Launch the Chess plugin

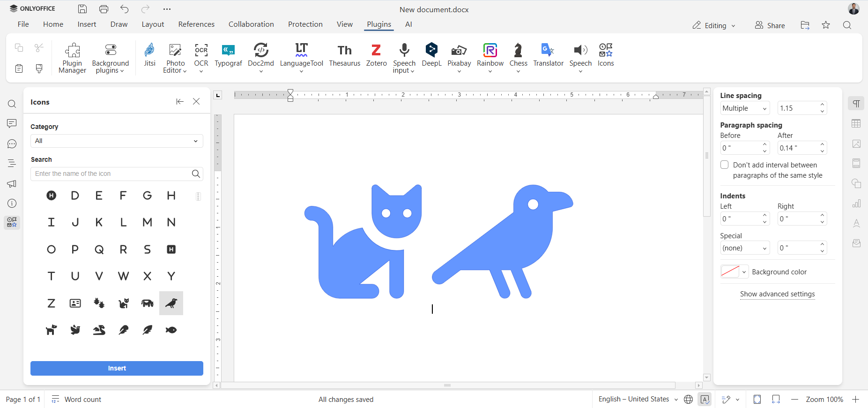click(x=518, y=58)
